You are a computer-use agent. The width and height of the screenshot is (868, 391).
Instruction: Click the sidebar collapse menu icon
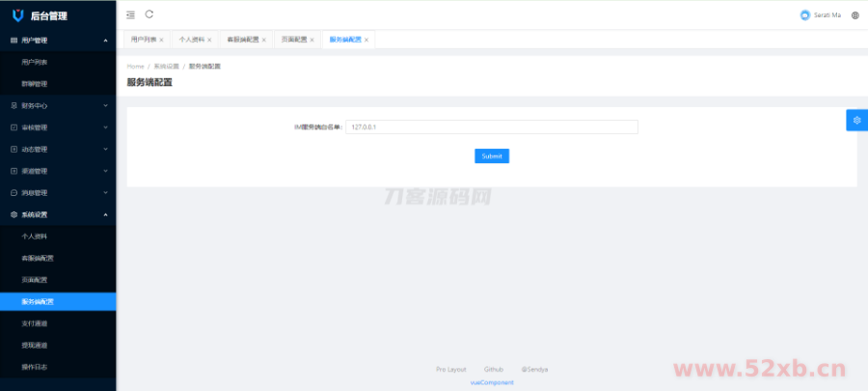pos(131,14)
